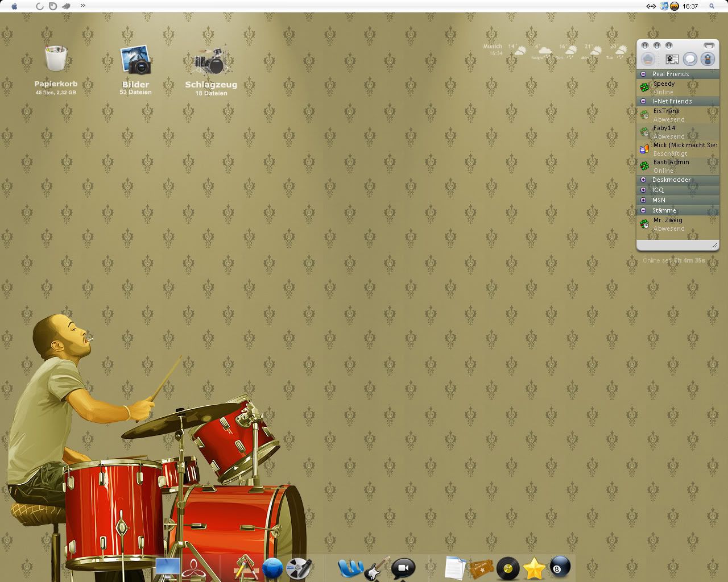Open the golden tickets icon in dock
Viewport: 728px width, 582px height.
[481, 569]
